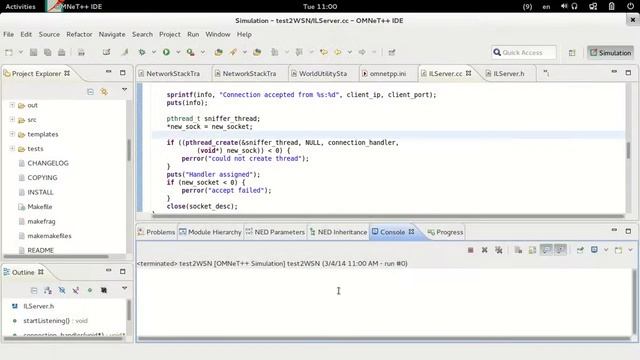
Task: Open the New dropdown arrow in toolbar
Action: (x=20, y=52)
